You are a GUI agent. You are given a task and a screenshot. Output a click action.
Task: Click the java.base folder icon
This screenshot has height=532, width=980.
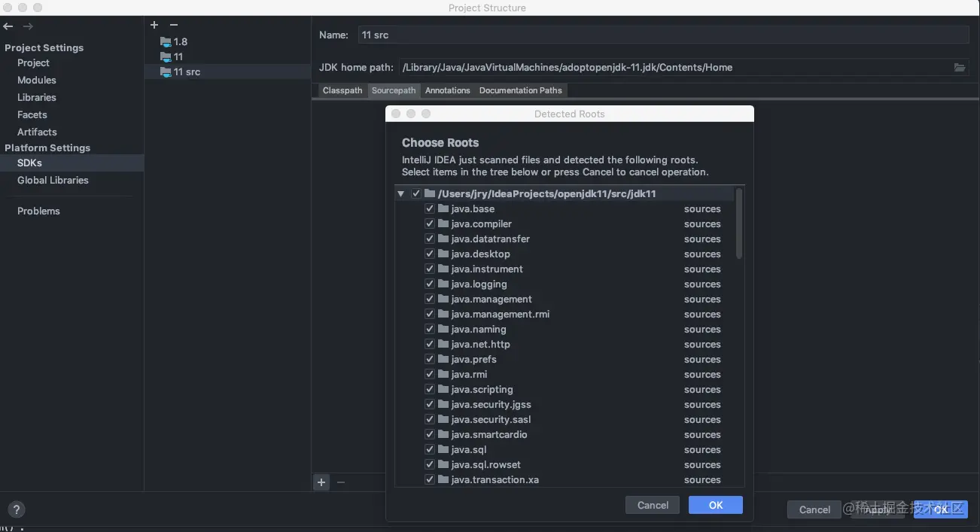443,208
